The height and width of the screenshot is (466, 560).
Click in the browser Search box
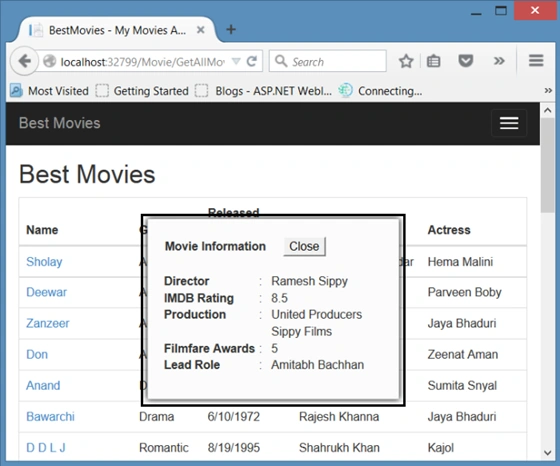tap(328, 61)
